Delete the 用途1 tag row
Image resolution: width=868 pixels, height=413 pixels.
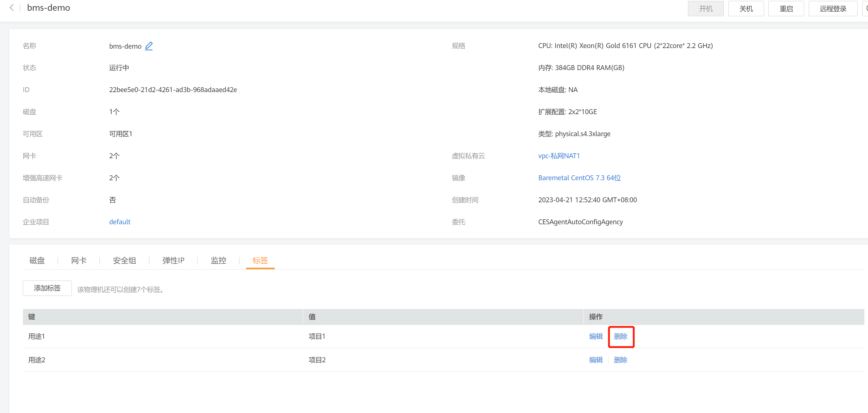click(x=620, y=336)
